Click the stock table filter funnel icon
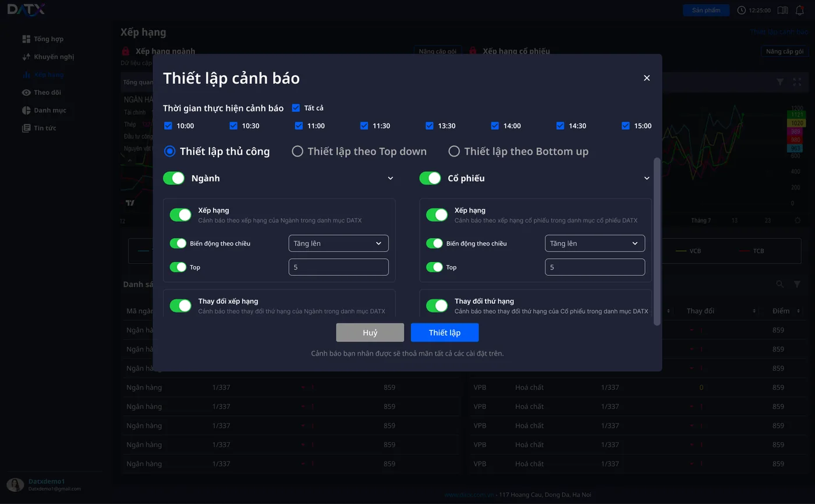 tap(797, 284)
